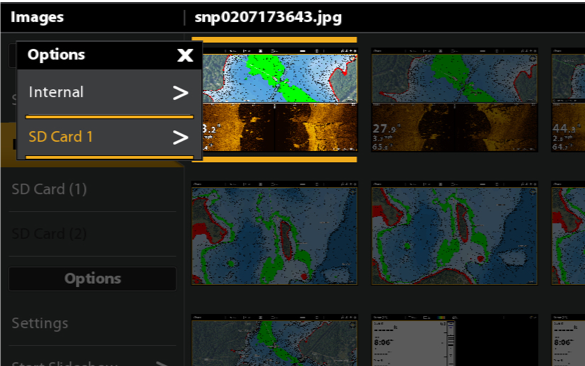Open first chart thumbnail in second row
The image size is (585, 366).
point(275,233)
